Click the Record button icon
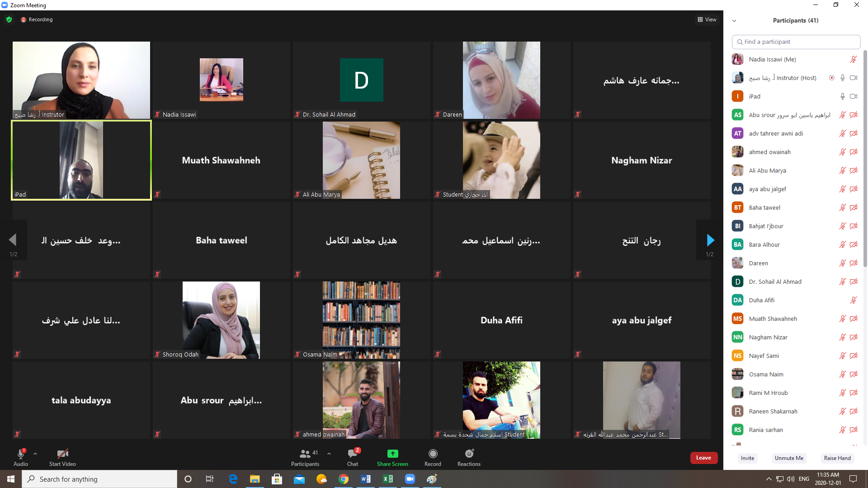Viewport: 868px width, 488px height. [433, 453]
